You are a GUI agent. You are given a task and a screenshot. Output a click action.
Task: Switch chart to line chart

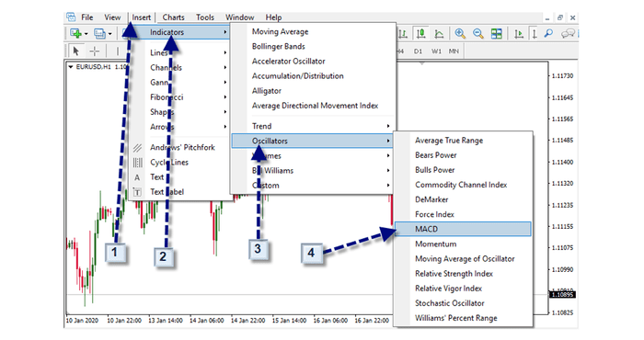(439, 33)
